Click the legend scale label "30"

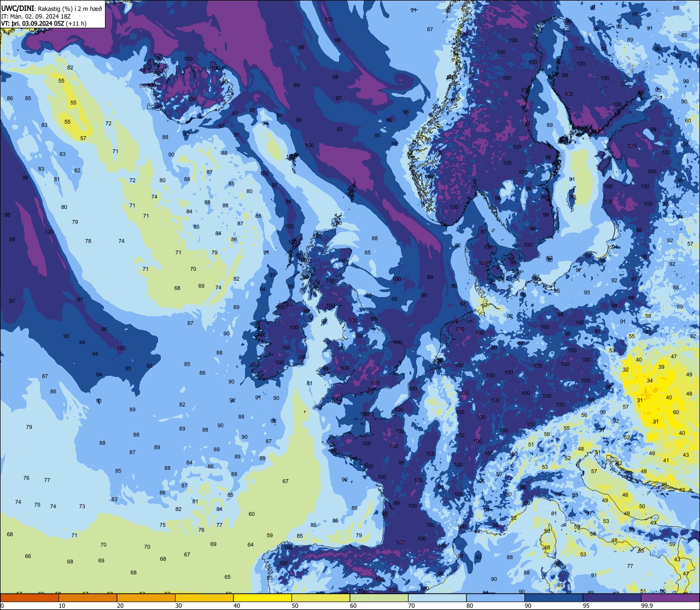coord(178,606)
